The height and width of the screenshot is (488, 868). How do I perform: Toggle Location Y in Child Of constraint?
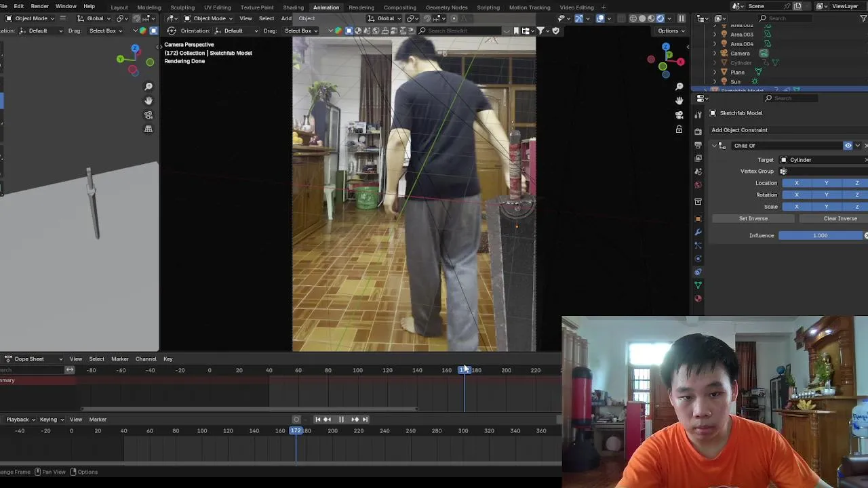click(x=827, y=183)
